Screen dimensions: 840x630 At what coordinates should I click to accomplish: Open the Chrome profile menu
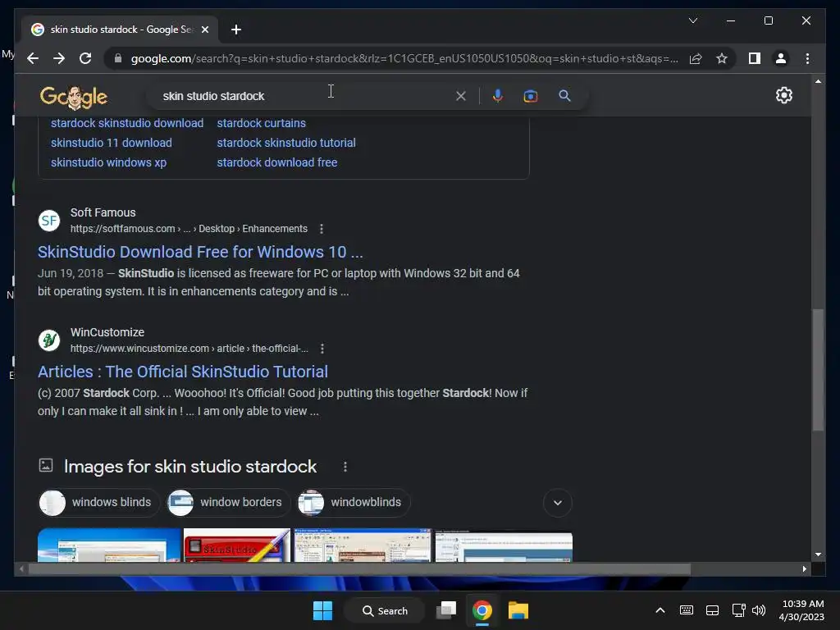click(x=781, y=58)
